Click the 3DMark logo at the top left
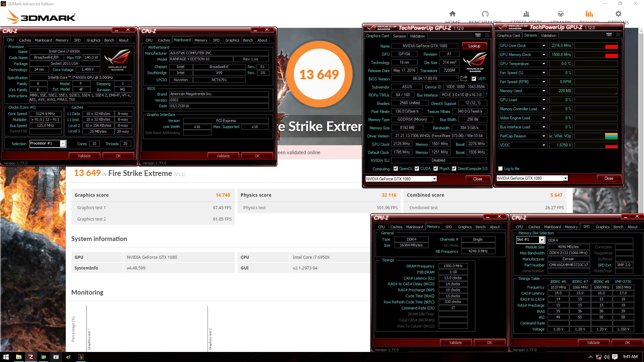This screenshot has width=644, height=362. pyautogui.click(x=42, y=17)
